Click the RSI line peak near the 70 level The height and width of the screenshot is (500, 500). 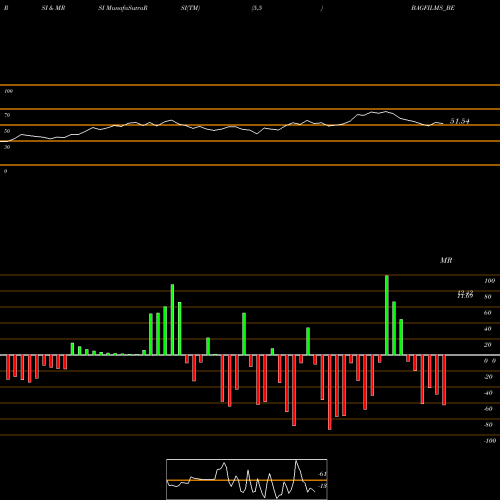tap(386, 112)
